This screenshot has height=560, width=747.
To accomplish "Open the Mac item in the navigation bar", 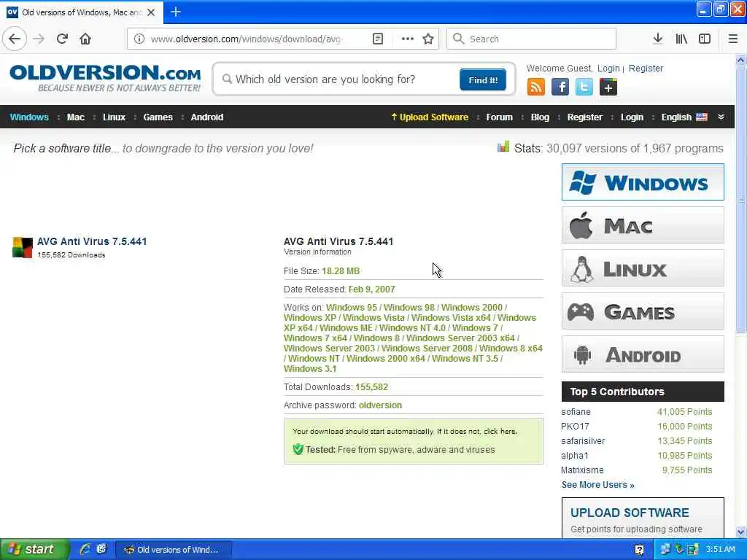I will coord(75,117).
